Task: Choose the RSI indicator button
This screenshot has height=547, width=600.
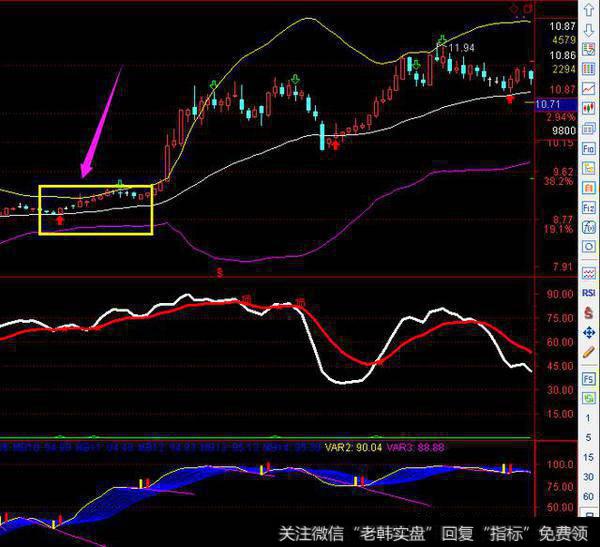Action: click(589, 293)
